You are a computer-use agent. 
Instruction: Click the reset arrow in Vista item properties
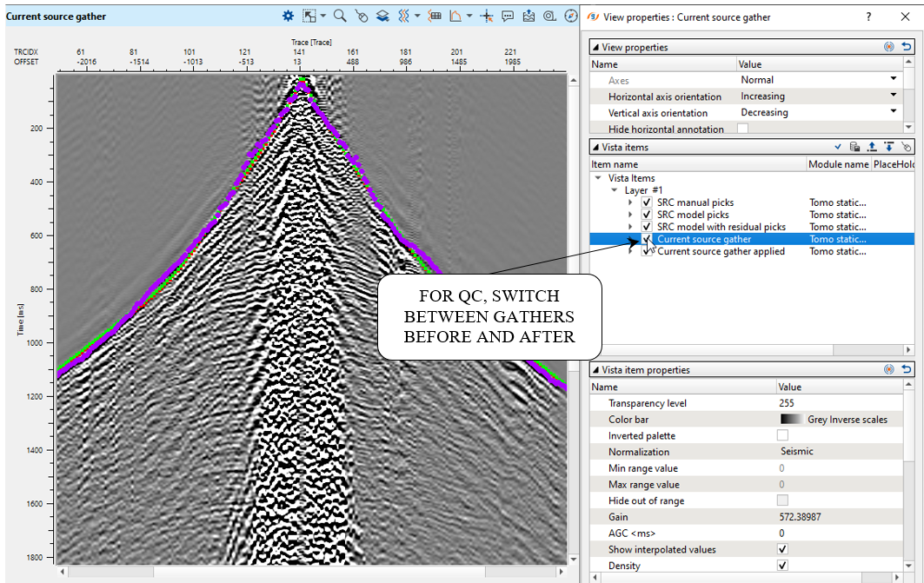[907, 369]
